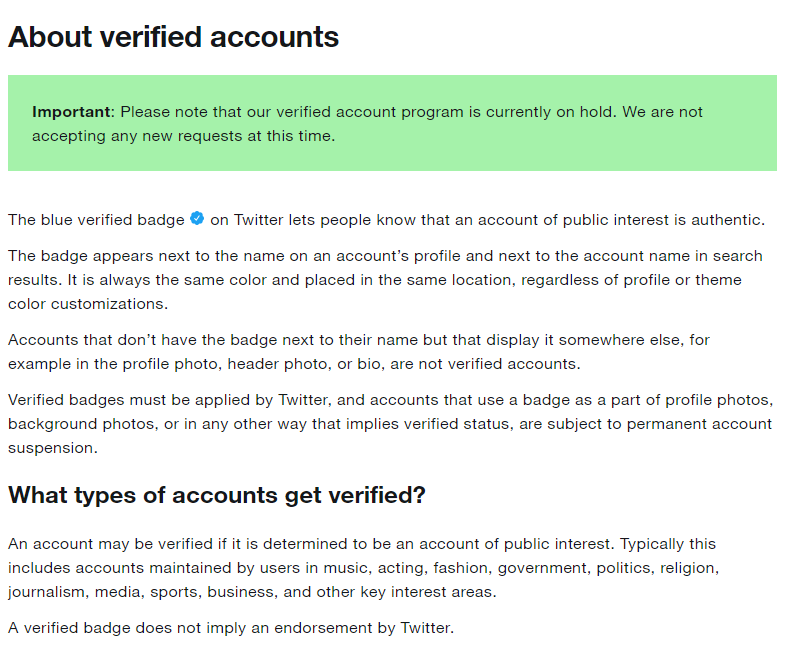The image size is (786, 651).
Task: Click the bold "Important" label in notice
Action: (x=73, y=112)
